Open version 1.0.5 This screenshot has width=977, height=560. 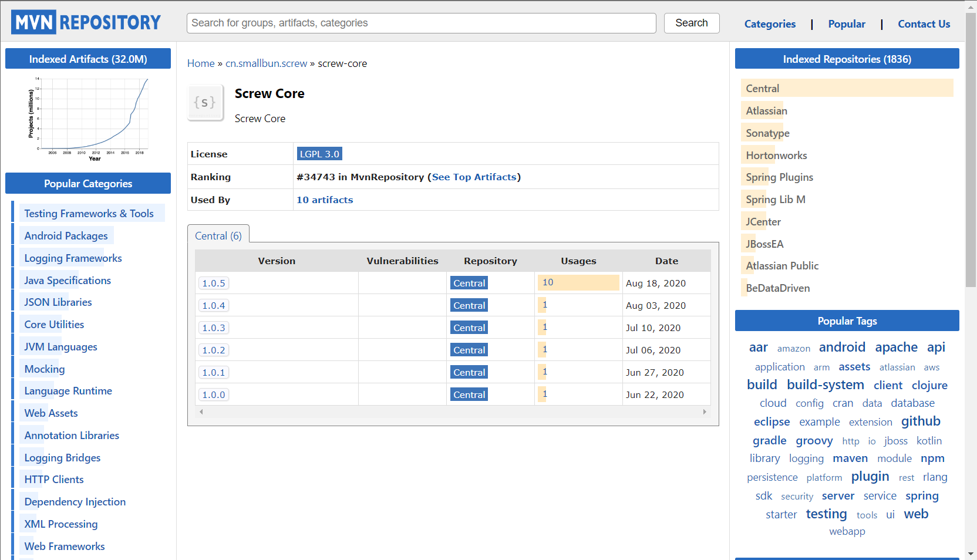coord(214,283)
